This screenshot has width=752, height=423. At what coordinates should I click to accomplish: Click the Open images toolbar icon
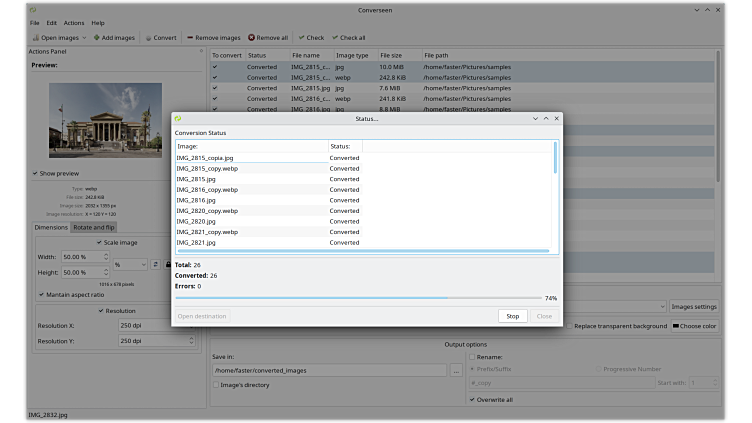pos(36,38)
